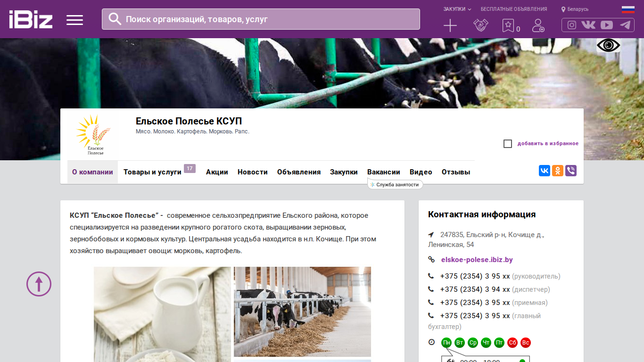Click the 17 items count badge
Image resolution: width=644 pixels, height=362 pixels.
190,168
